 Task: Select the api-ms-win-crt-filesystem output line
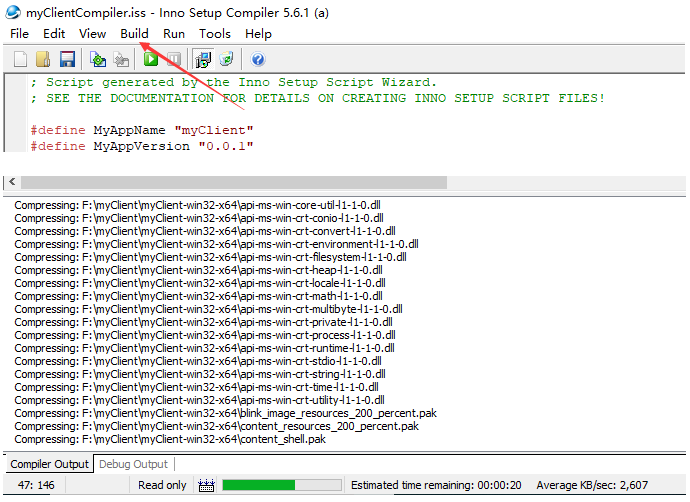[x=210, y=257]
